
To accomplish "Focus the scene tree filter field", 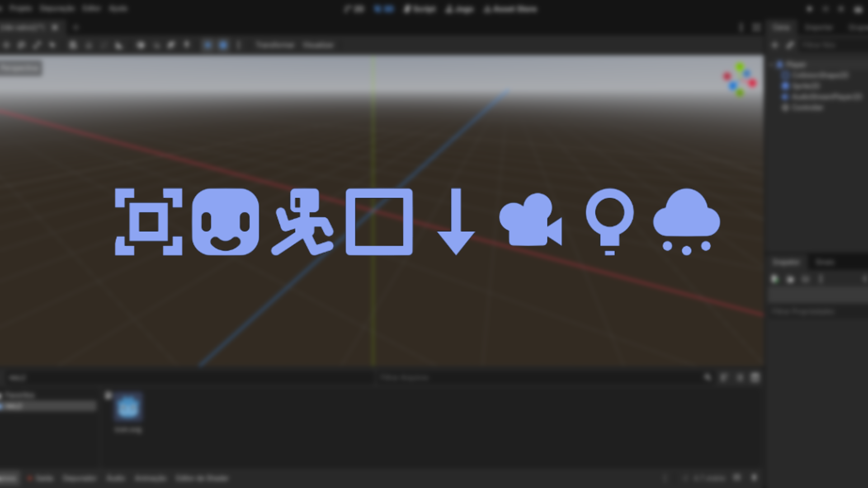I will tap(834, 45).
